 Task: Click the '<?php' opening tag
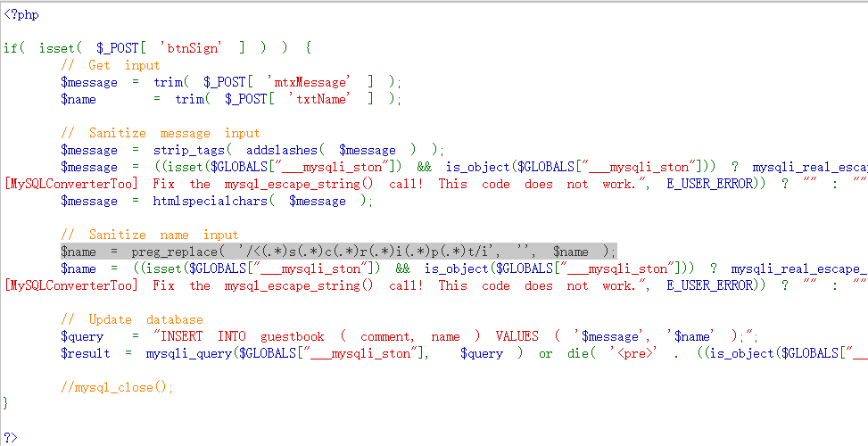21,15
